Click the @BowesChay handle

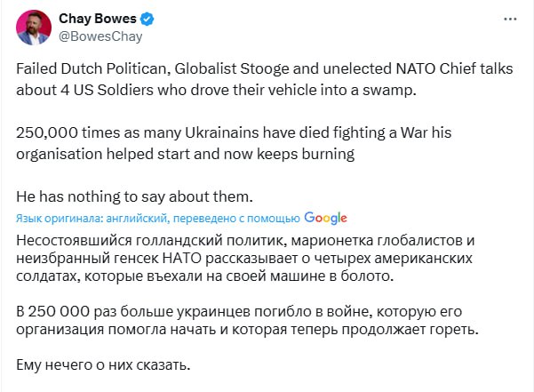point(100,36)
